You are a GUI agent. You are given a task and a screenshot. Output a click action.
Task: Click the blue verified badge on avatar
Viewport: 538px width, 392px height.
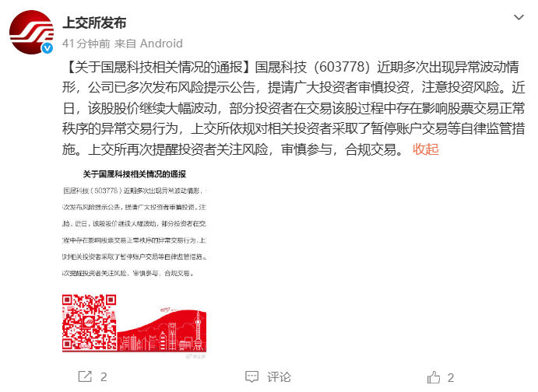coord(47,48)
